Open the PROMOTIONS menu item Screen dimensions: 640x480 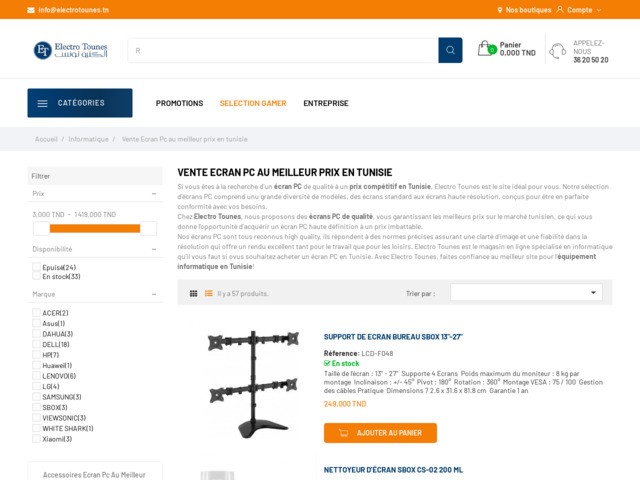tap(180, 103)
